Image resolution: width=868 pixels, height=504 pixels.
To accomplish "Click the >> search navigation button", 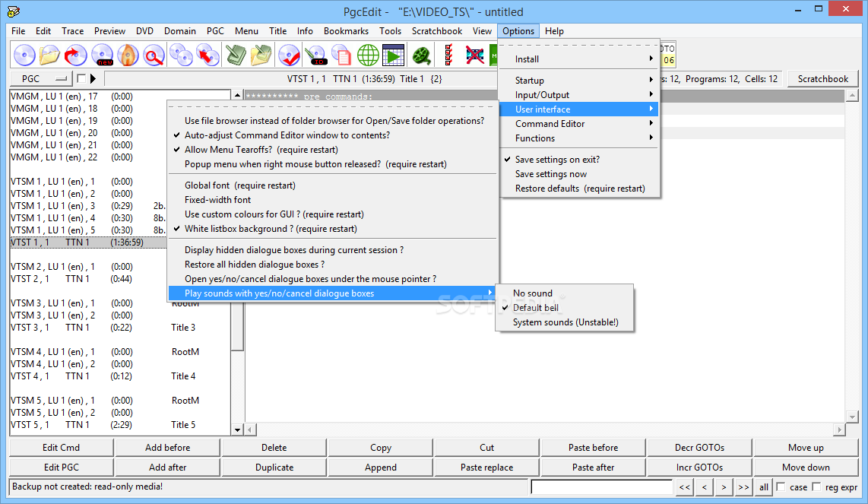I will [743, 487].
